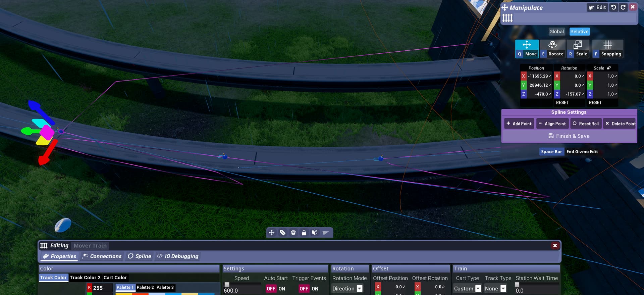644x295 pixels.
Task: Click Finish & Save
Action: (x=569, y=136)
